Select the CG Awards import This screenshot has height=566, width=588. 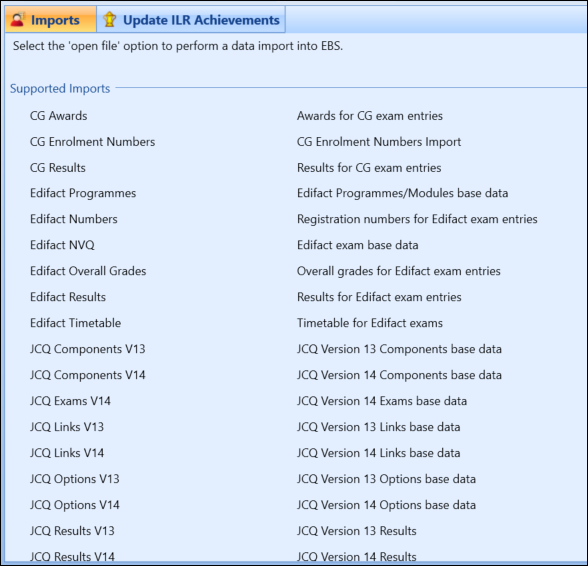pos(58,116)
